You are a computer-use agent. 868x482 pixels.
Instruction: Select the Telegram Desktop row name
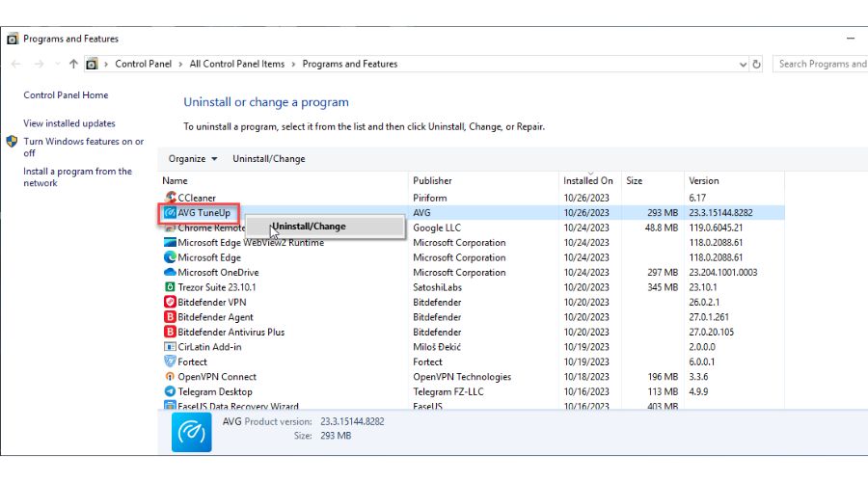coord(215,392)
